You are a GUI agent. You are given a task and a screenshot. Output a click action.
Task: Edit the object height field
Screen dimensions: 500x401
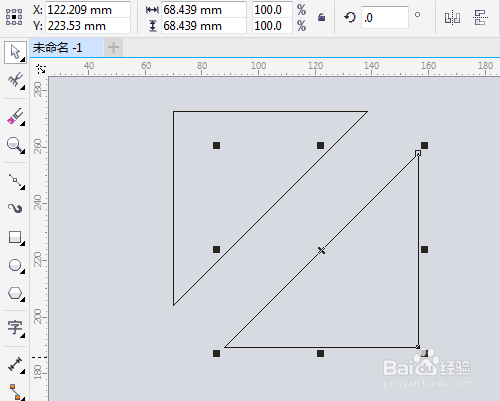tap(204, 26)
